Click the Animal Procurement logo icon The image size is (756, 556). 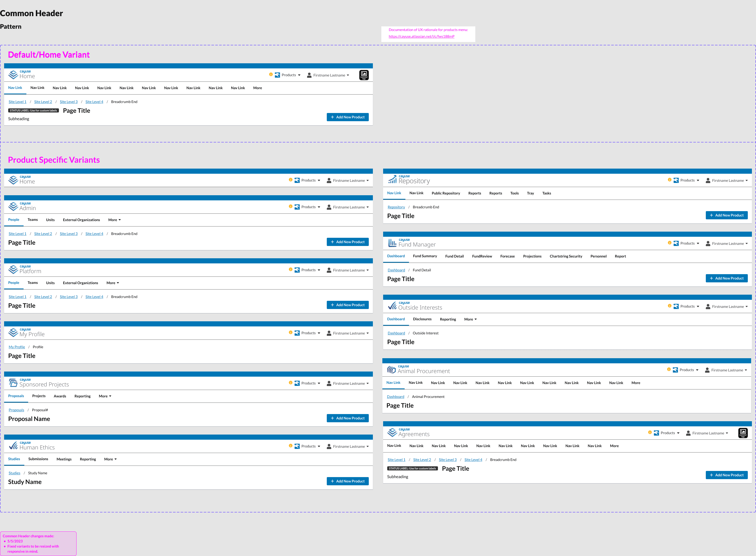coord(391,369)
